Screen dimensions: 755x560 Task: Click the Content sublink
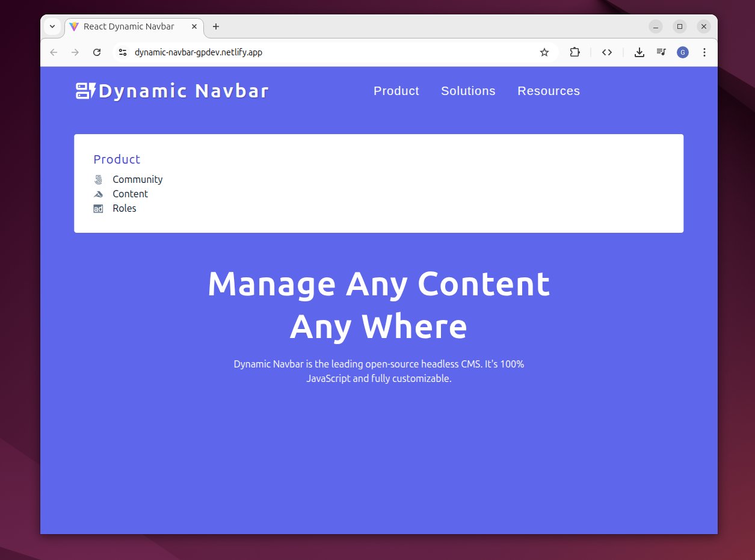coord(130,194)
